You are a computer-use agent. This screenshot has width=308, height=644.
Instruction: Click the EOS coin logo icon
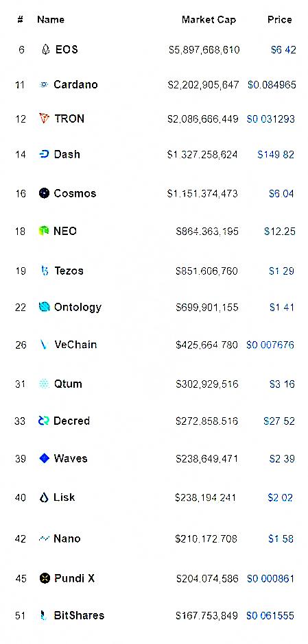coord(46,50)
